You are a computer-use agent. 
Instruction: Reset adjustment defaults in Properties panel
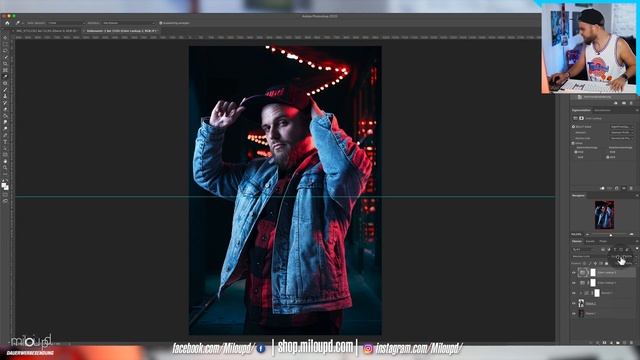616,188
